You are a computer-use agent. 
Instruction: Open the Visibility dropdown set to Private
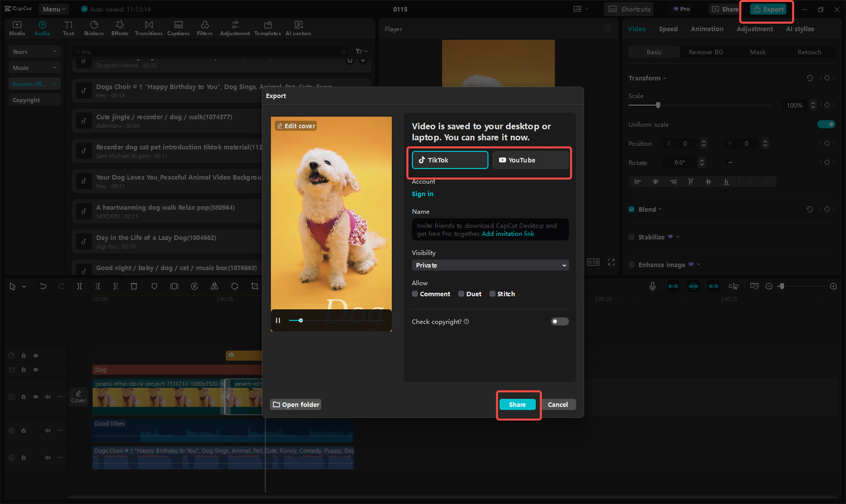pyautogui.click(x=490, y=265)
